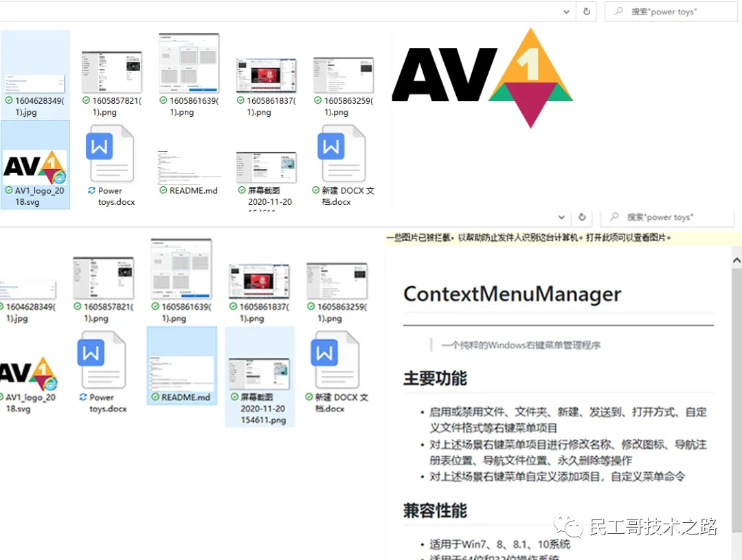Screen dimensions: 742x560
Task: Click the 主要功能 heading in README preview
Action: (435, 378)
